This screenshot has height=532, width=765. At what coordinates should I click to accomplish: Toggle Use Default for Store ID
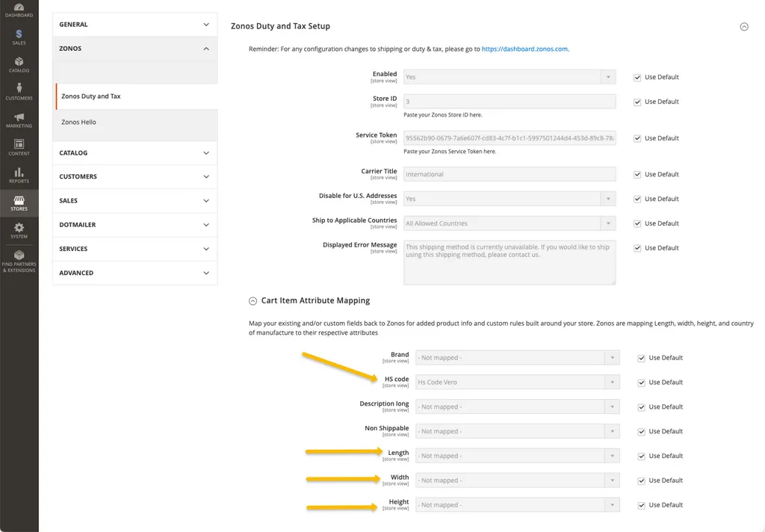tap(637, 102)
